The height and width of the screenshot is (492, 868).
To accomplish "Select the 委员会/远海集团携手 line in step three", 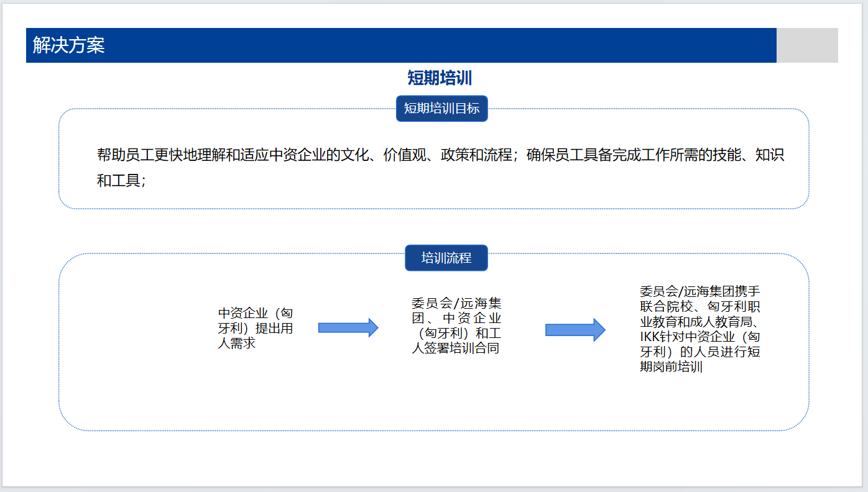I will (x=699, y=291).
